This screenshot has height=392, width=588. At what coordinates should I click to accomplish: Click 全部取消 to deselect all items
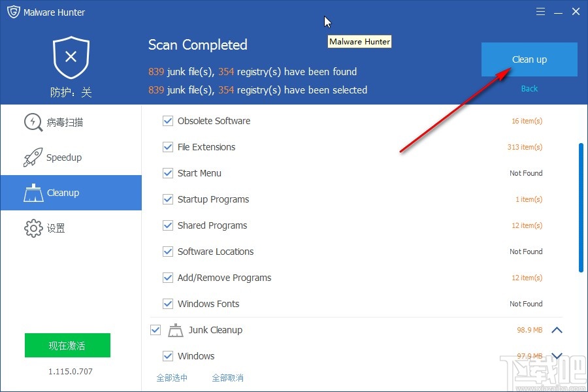click(x=228, y=378)
